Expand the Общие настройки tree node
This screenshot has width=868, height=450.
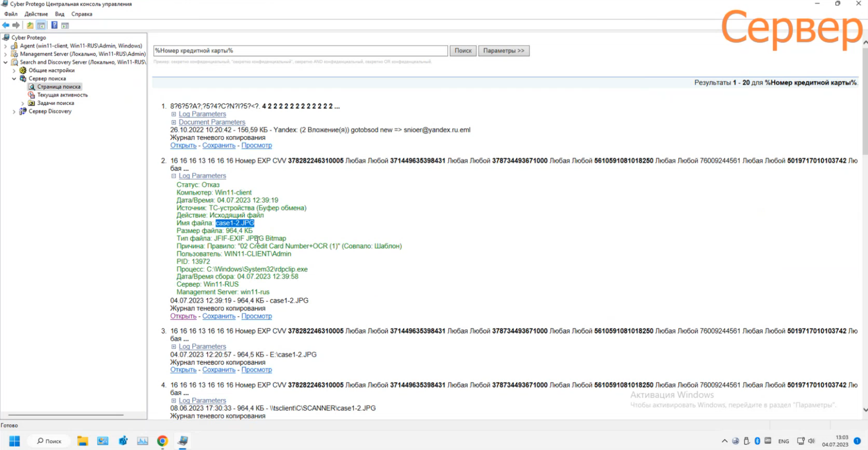click(x=14, y=70)
